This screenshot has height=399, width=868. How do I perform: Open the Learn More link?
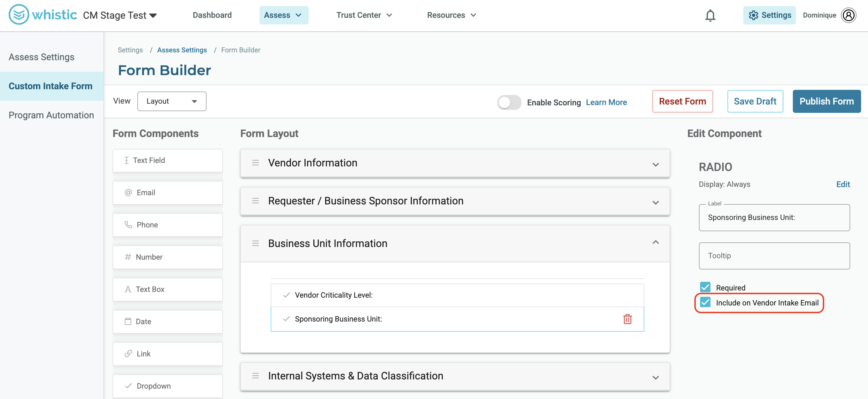(606, 102)
